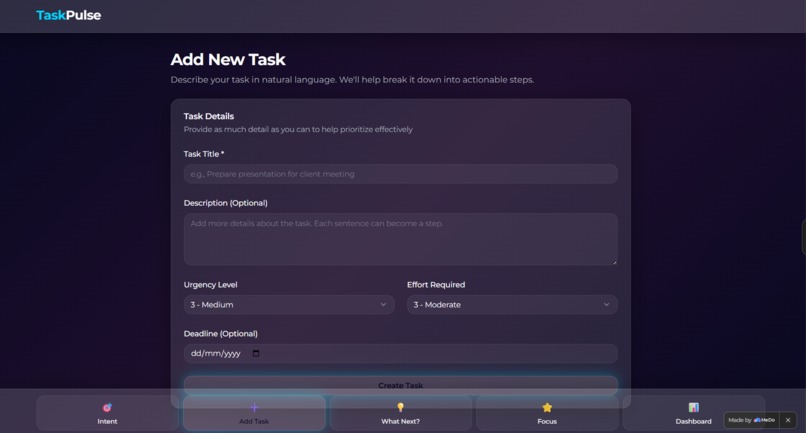Click the Task Details heading text
Image resolution: width=806 pixels, height=433 pixels.
click(209, 116)
